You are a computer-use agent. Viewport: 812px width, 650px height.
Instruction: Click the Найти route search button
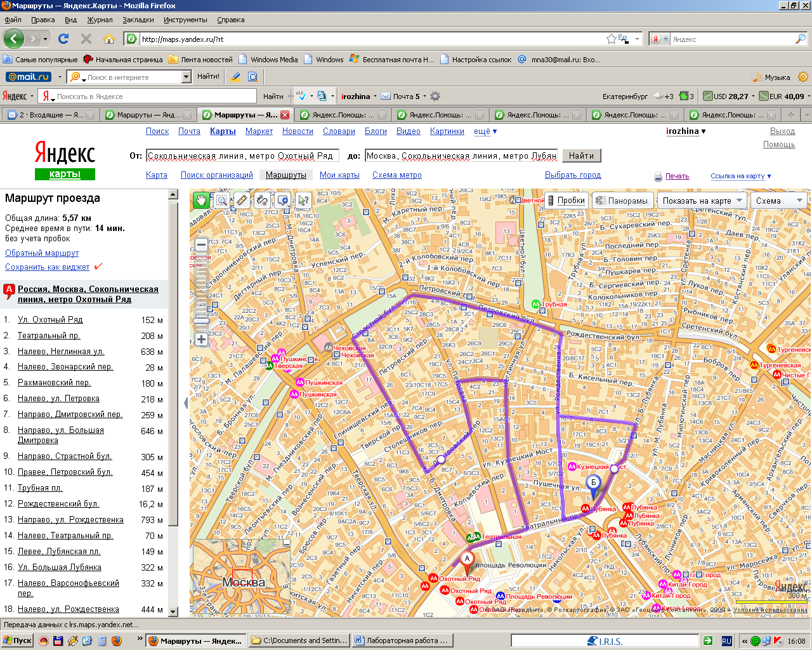click(581, 156)
